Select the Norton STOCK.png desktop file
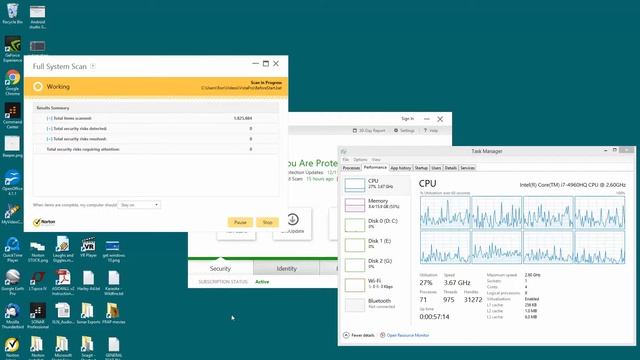Image resolution: width=640 pixels, height=360 pixels. click(38, 250)
